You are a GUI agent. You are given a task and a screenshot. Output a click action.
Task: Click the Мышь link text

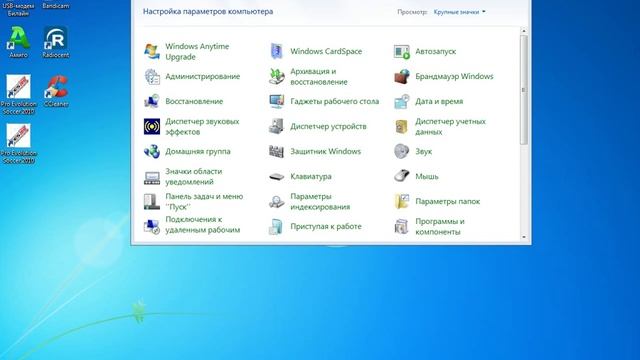(427, 176)
